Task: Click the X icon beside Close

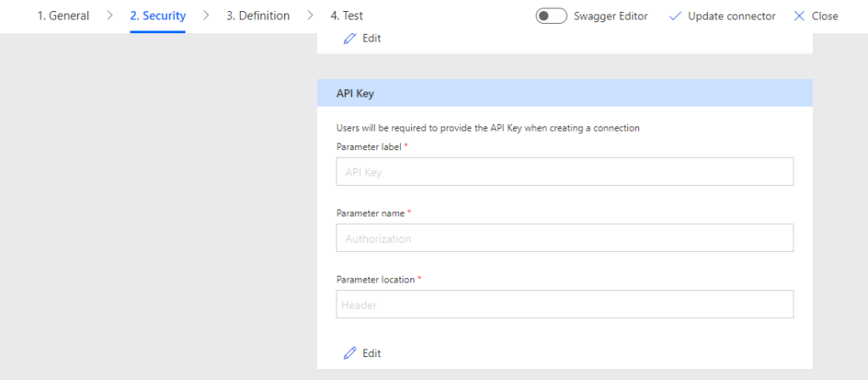Action: coord(798,16)
